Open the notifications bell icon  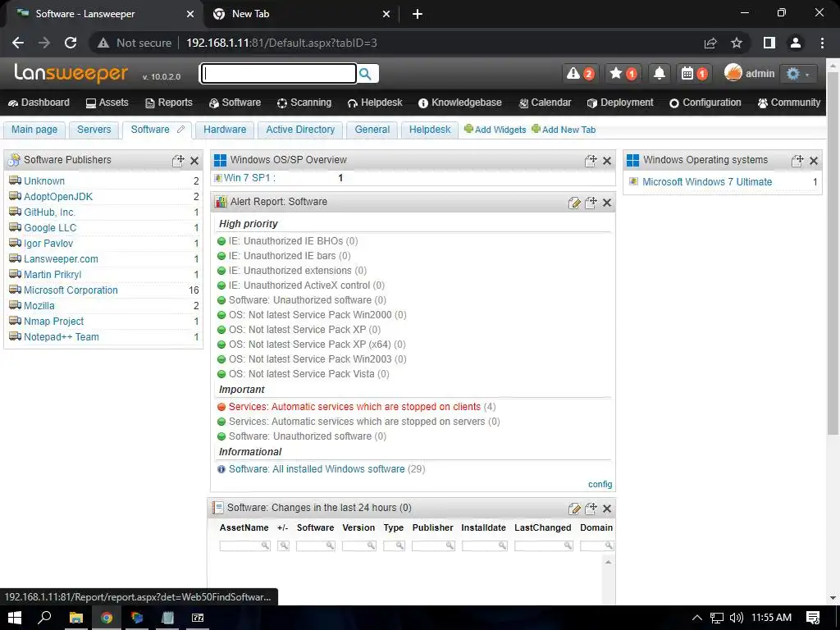(659, 73)
